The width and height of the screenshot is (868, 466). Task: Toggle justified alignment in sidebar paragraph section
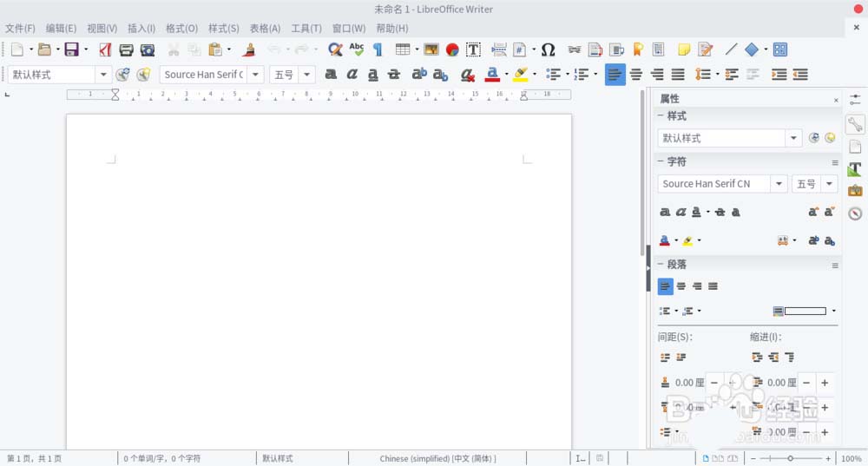click(x=713, y=286)
